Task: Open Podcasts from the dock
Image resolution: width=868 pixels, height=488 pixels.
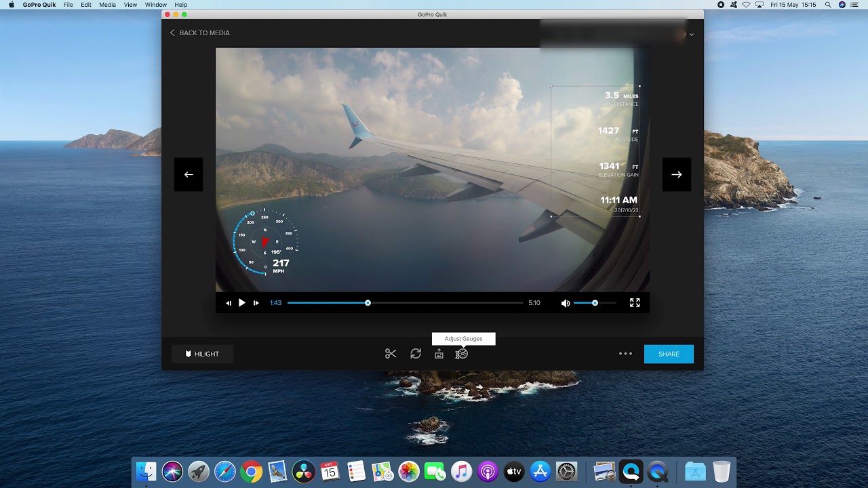Action: (x=488, y=471)
